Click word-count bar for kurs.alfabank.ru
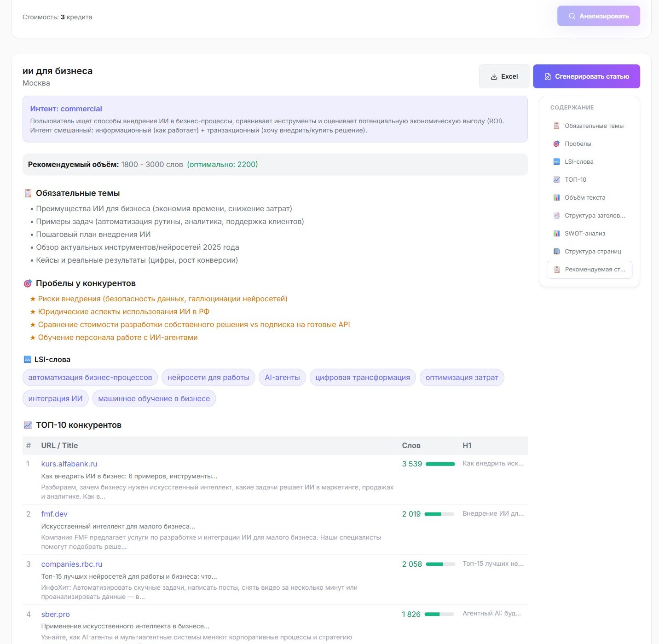Image resolution: width=659 pixels, height=644 pixels. (x=440, y=464)
